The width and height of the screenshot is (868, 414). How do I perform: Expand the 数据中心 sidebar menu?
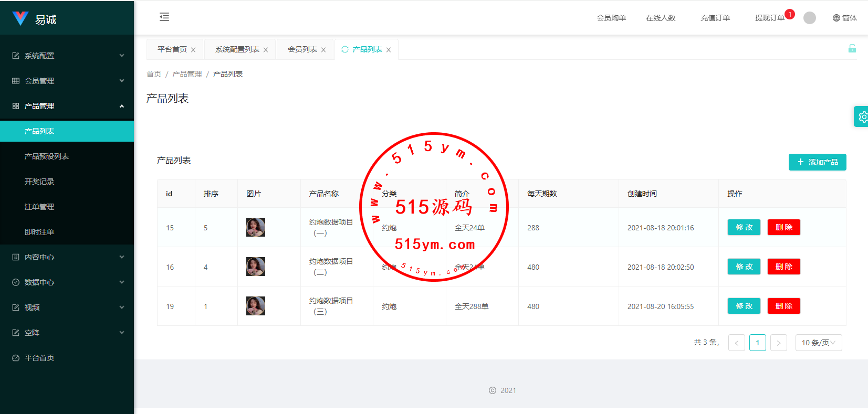(x=67, y=282)
